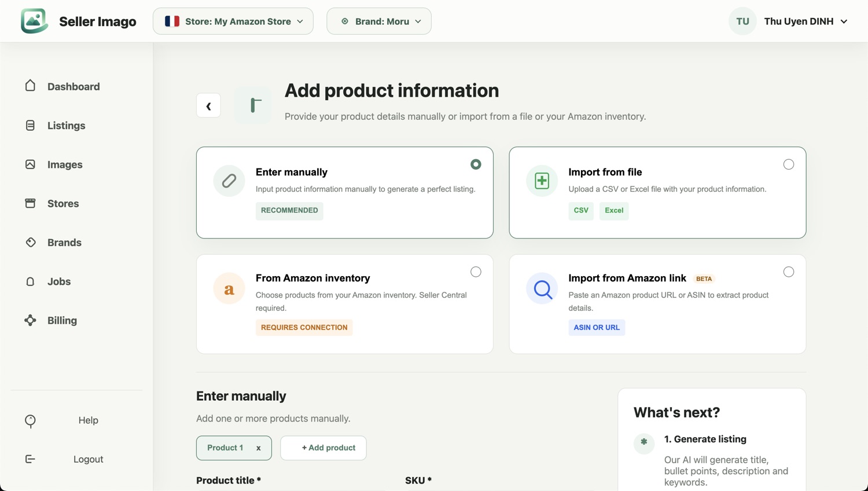Click the Logout link

click(89, 459)
